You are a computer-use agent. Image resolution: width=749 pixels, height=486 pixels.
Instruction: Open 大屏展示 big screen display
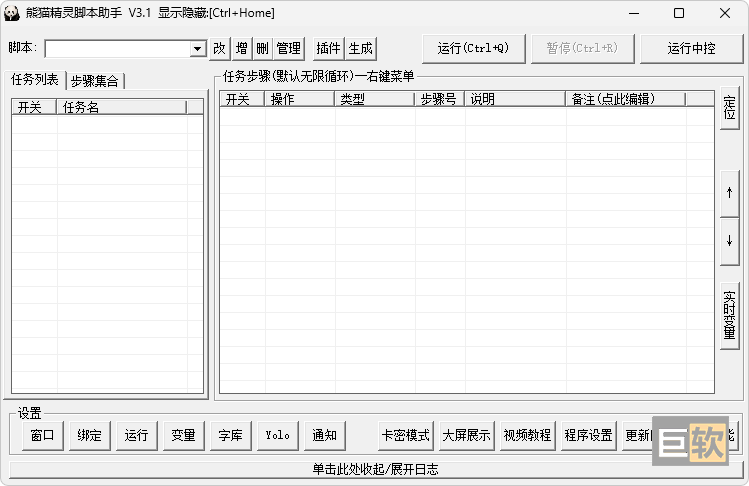(x=467, y=435)
